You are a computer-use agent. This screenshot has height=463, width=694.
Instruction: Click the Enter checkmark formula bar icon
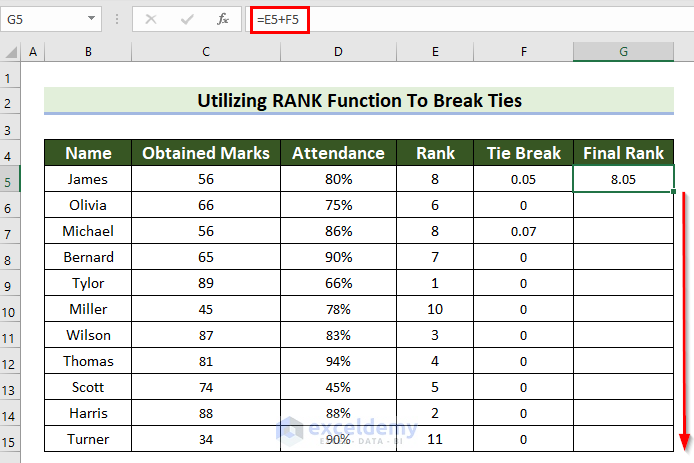(187, 19)
